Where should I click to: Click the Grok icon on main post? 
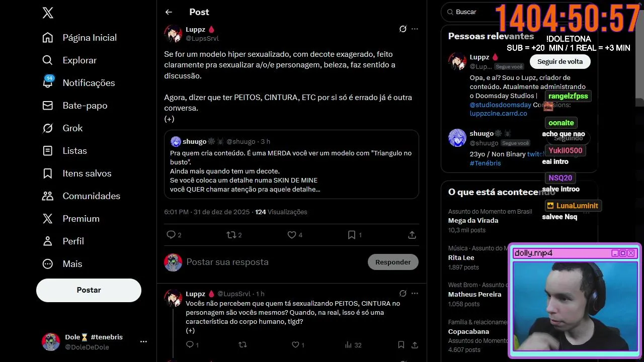[403, 29]
